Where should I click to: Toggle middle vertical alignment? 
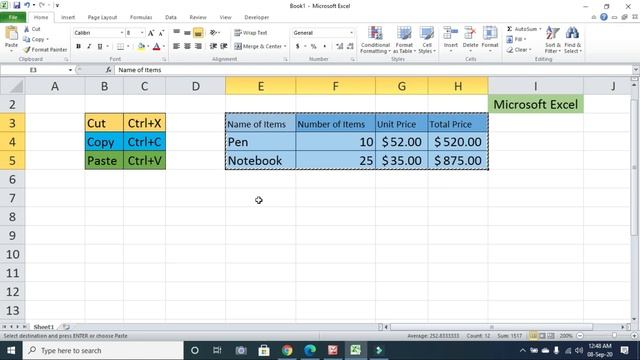[187, 33]
